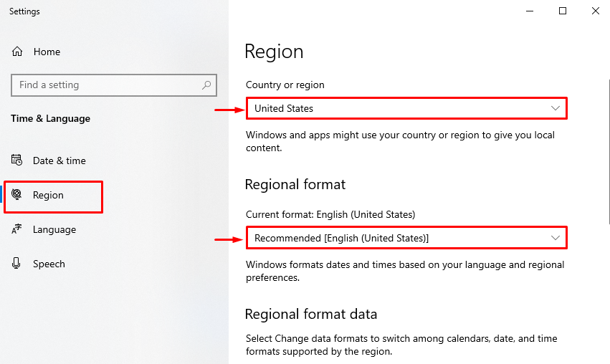Viewport: 610px width, 364px height.
Task: Switch to the Language settings page
Action: coord(54,229)
